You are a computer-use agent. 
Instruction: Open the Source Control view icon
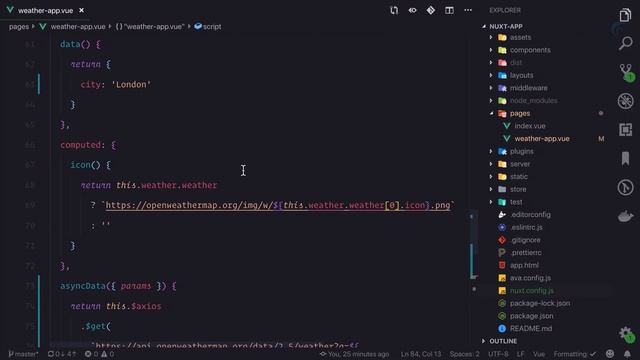[x=626, y=72]
